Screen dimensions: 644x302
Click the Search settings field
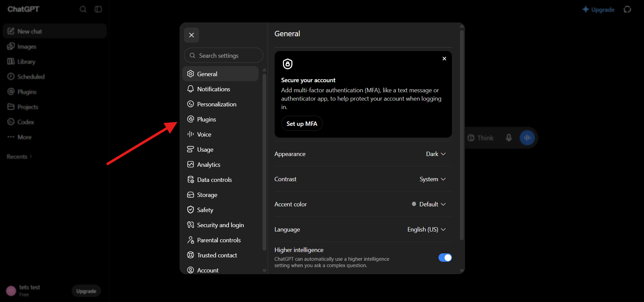(x=223, y=55)
